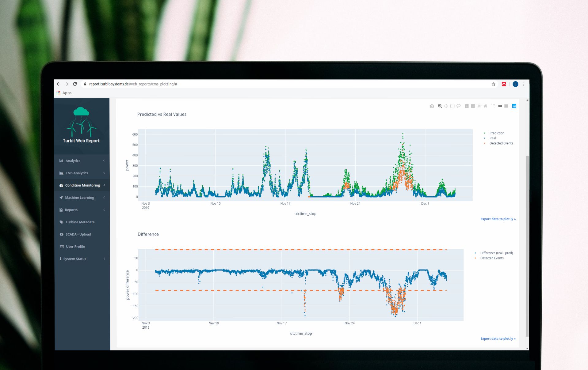Open the Reports section in the sidebar

pyautogui.click(x=71, y=210)
